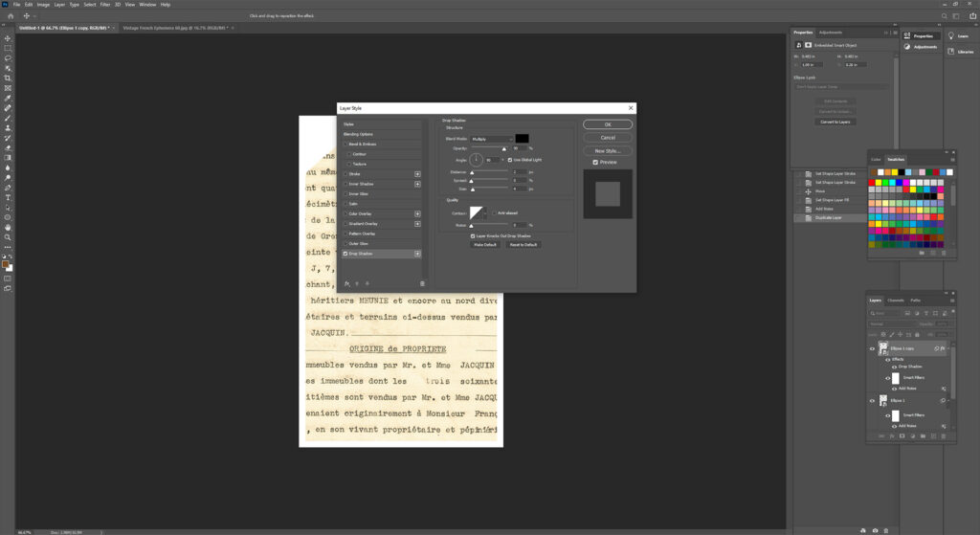Click the black drop shadow color swatch

[523, 139]
